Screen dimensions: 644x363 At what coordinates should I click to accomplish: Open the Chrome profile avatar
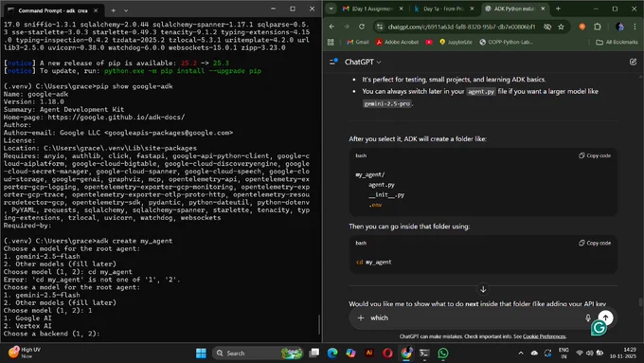619,27
